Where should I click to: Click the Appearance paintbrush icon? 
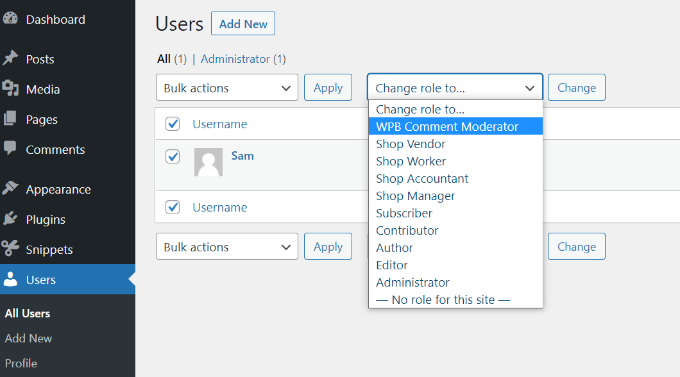pos(10,188)
